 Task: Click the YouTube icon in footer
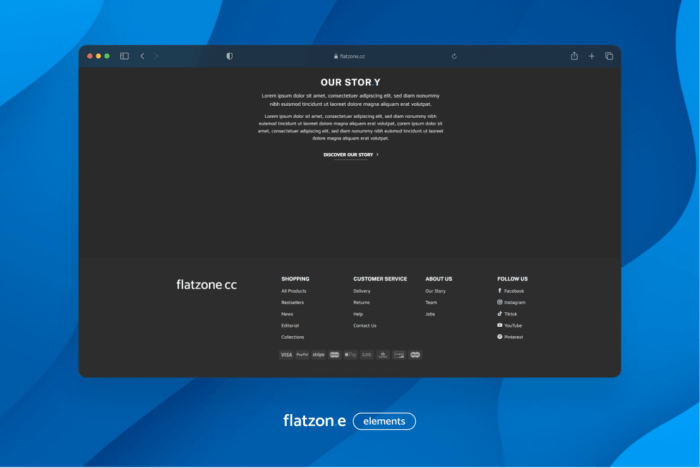(500, 325)
